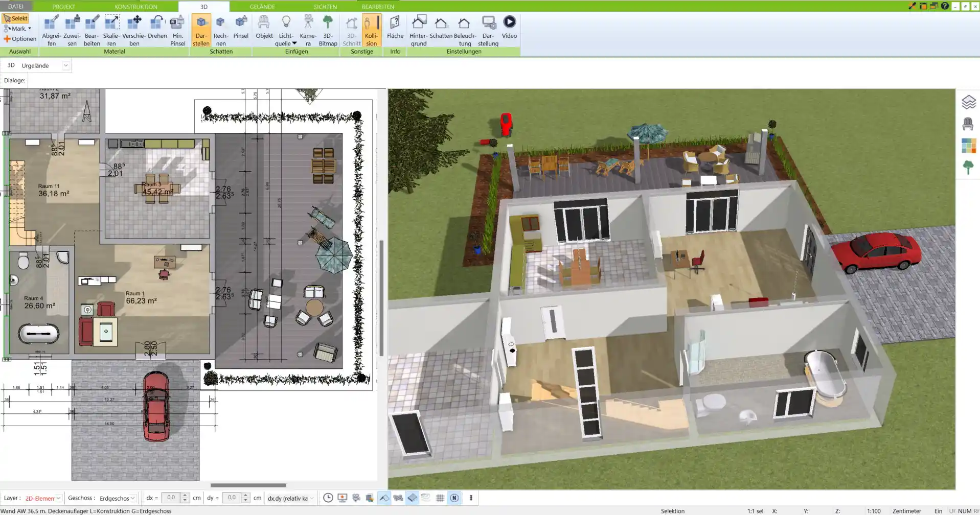The height and width of the screenshot is (515, 980).
Task: Increase the dx value with stepper
Action: (x=185, y=495)
